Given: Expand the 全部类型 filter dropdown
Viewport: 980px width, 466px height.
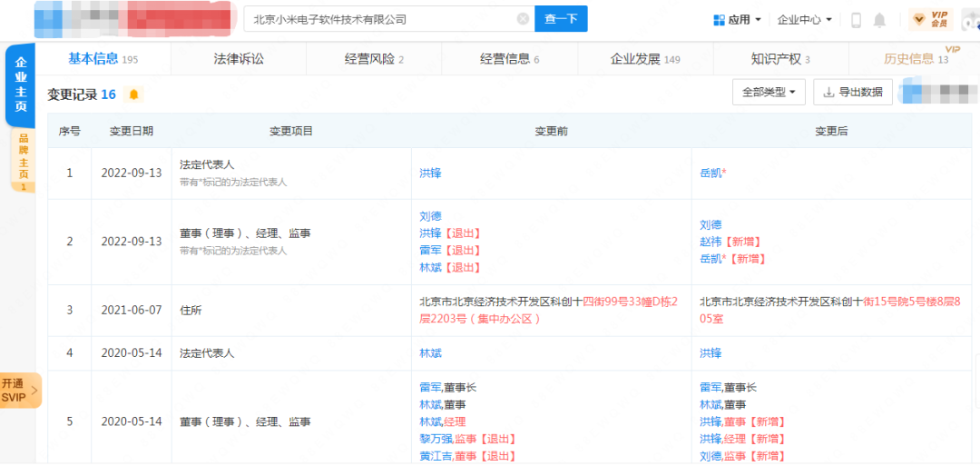Looking at the screenshot, I should pos(769,92).
